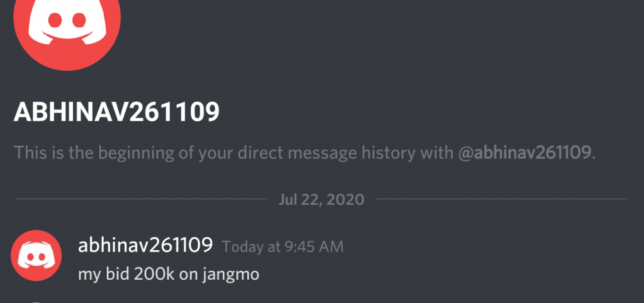Click the small avatar beside abhinav261109's message
Screen dimensions: 644x303
36,255
